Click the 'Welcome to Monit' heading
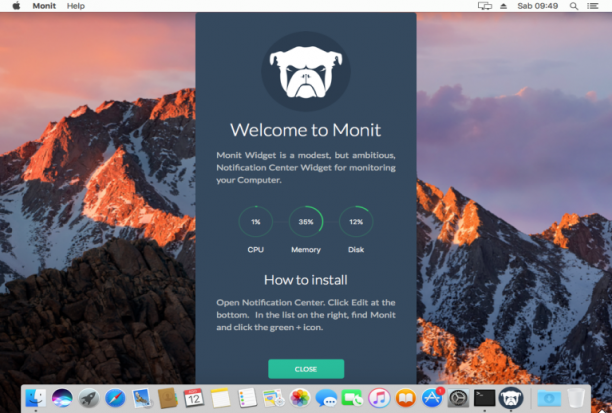 point(306,130)
